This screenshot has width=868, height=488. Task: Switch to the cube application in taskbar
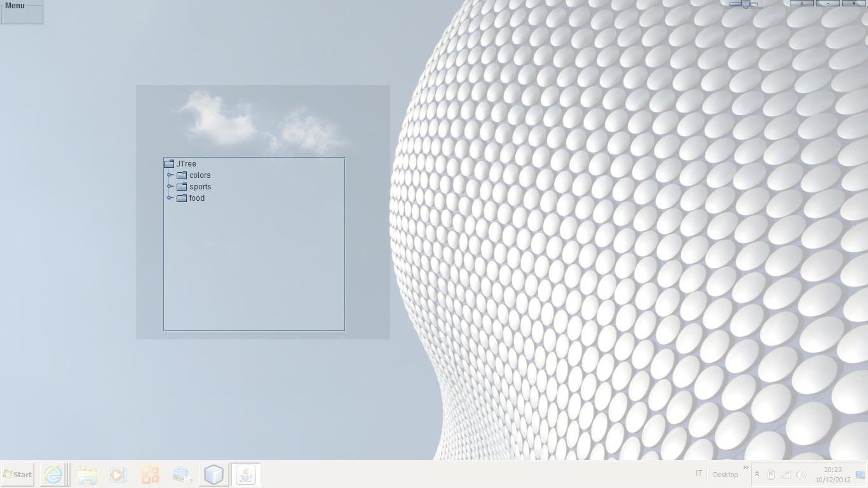[214, 475]
